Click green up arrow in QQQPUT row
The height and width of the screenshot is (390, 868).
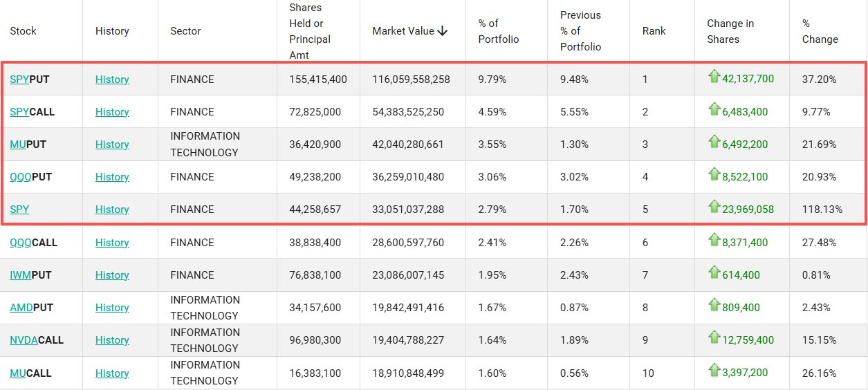point(714,174)
